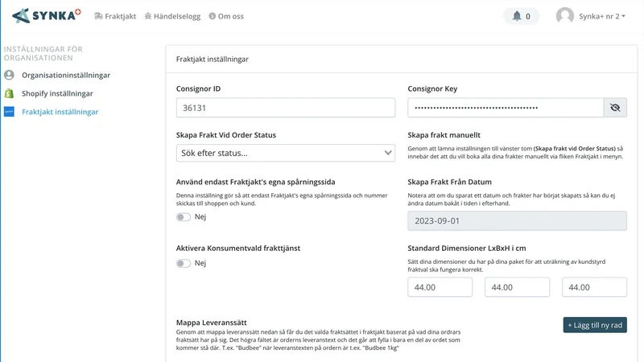This screenshot has width=644, height=362.
Task: Open notifications bell icon
Action: pos(517,16)
